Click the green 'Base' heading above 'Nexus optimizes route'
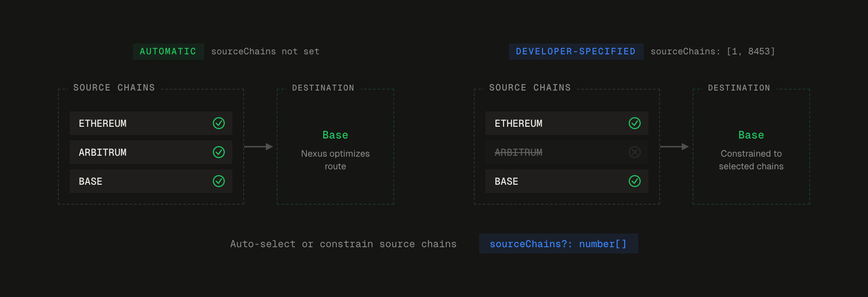This screenshot has height=297, width=868. [x=335, y=135]
